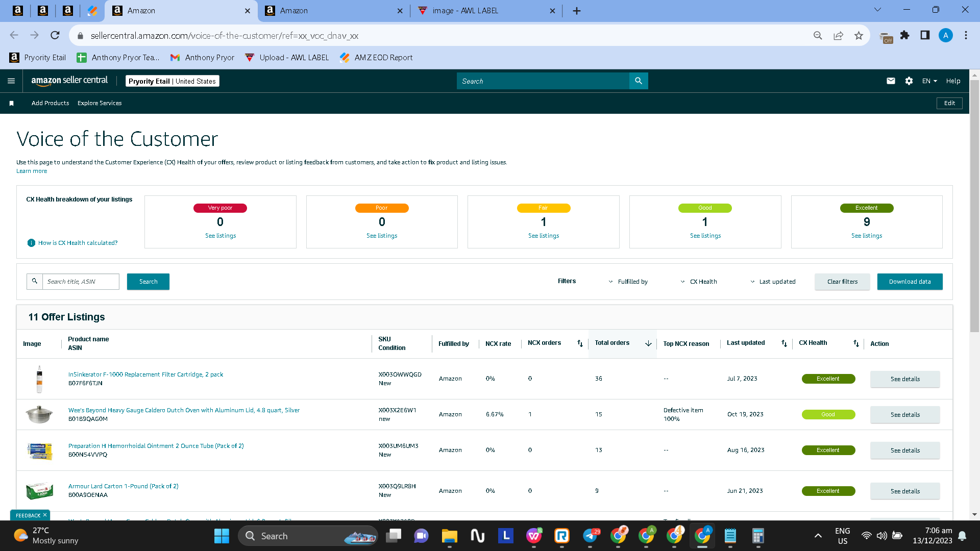Open the EN language dropdown
The height and width of the screenshot is (551, 980).
[929, 81]
